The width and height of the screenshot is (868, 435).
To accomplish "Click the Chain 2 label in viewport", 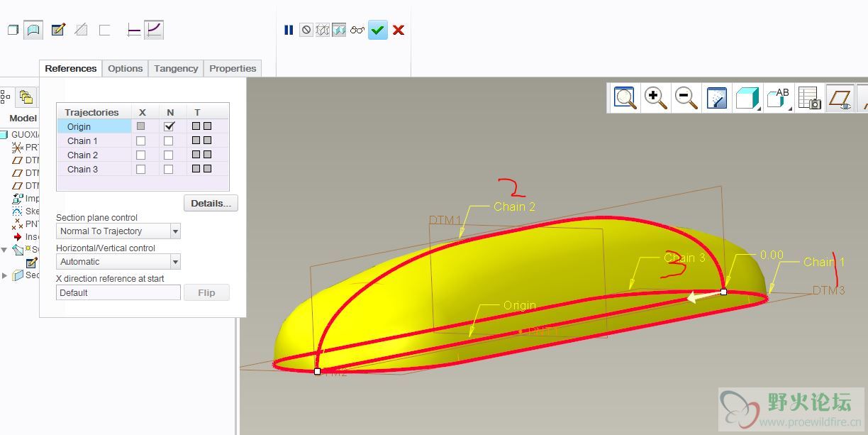I will 515,207.
